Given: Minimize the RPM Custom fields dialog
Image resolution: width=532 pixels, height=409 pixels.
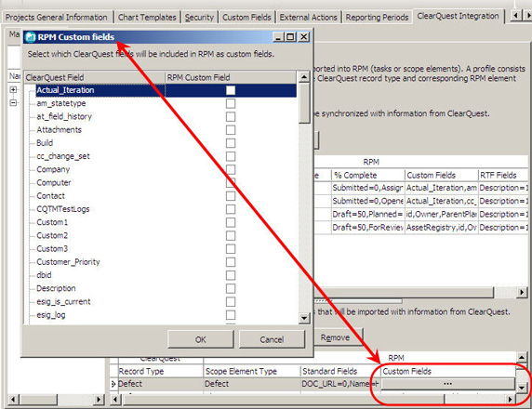Looking at the screenshot, I should (278, 36).
